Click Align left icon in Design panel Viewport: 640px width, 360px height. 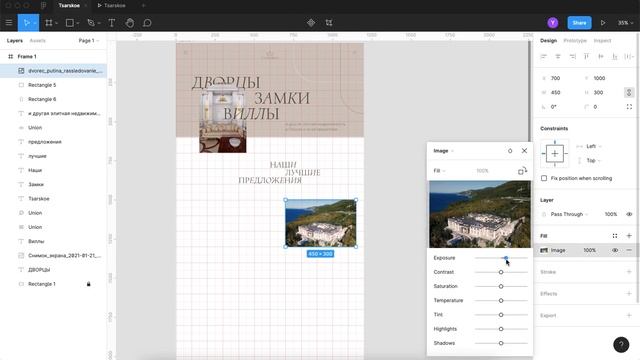pyautogui.click(x=544, y=56)
